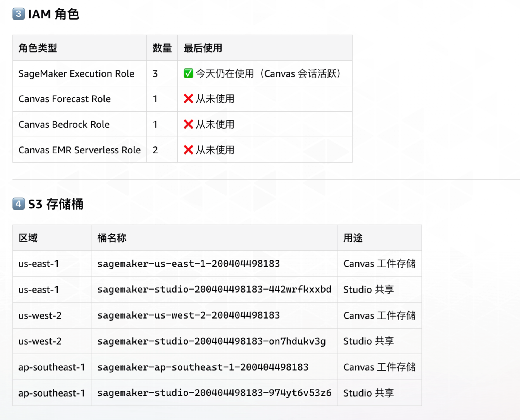
Task: Click Studio 共享 in the 974yt6v53z6 bucket row
Action: (x=369, y=393)
